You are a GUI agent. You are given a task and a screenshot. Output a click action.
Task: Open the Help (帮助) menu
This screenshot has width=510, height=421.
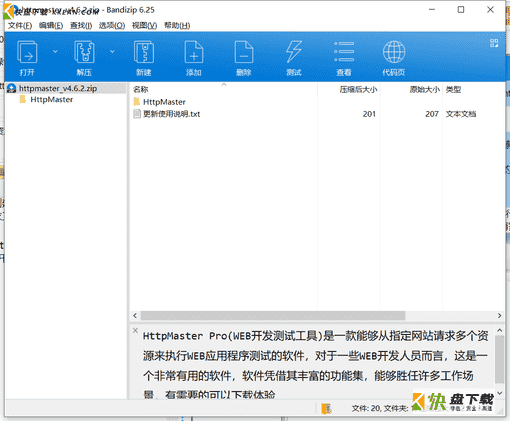click(177, 25)
